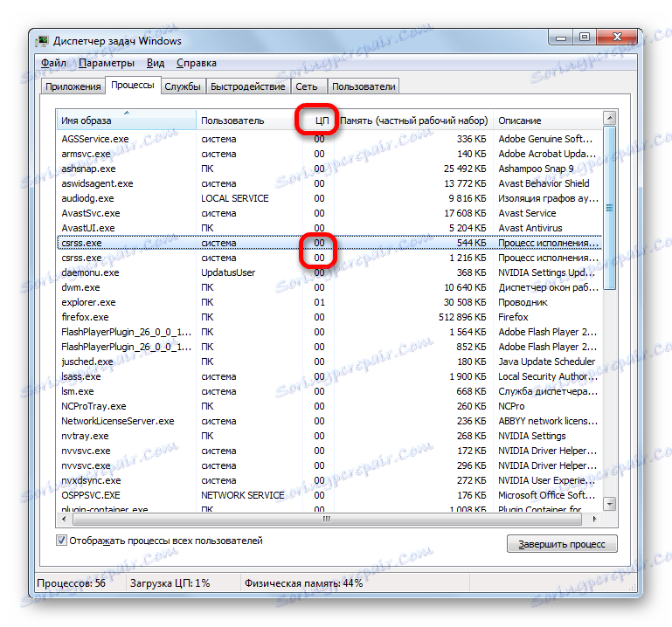Viewport: 672px width, 627px height.
Task: Switch to the Службы tab
Action: (183, 86)
